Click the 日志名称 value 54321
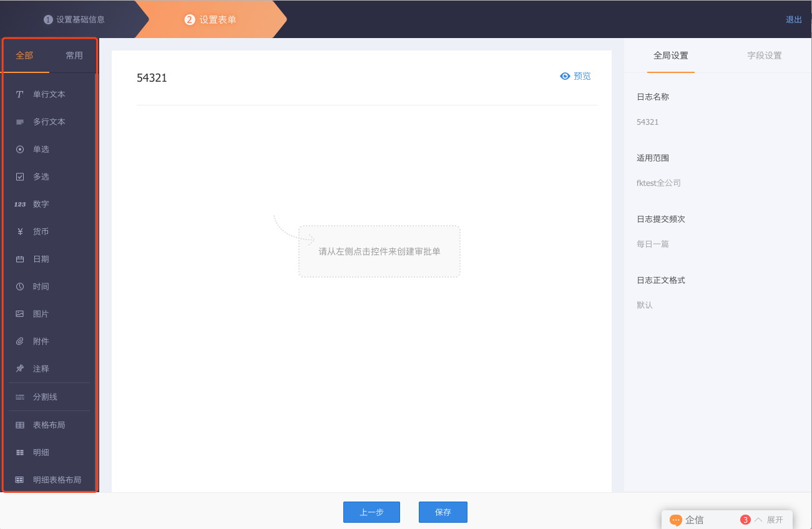The height and width of the screenshot is (529, 812). 648,122
